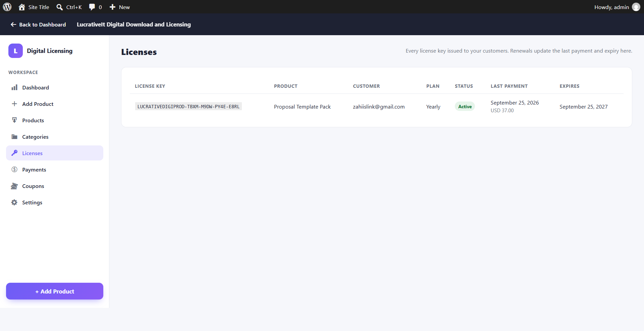The width and height of the screenshot is (644, 331).
Task: Click the Licenses key icon
Action: coord(14,153)
